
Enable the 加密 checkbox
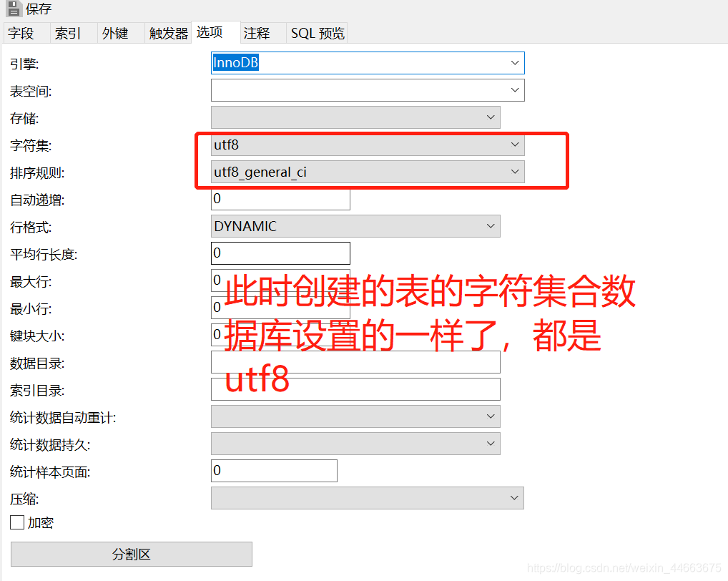(x=16, y=523)
